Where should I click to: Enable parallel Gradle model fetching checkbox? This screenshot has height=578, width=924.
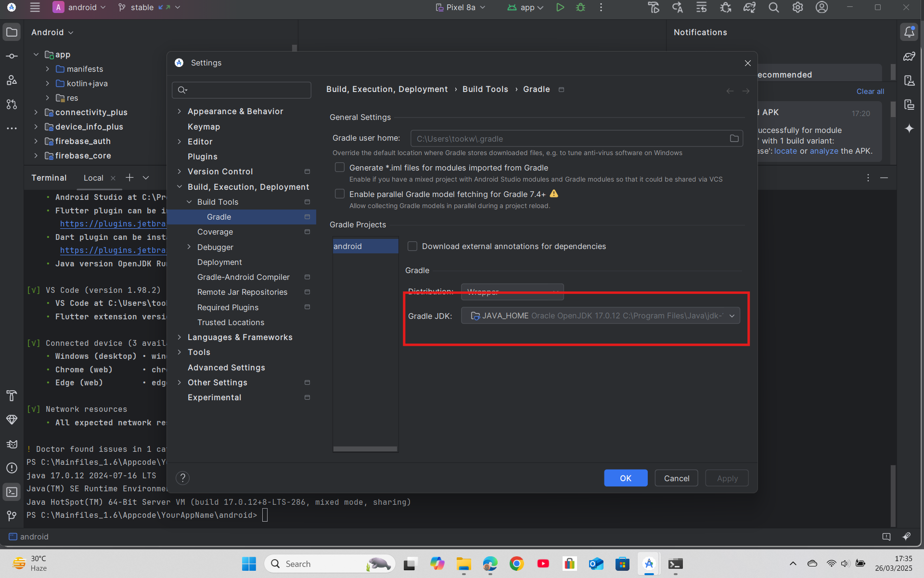point(340,194)
